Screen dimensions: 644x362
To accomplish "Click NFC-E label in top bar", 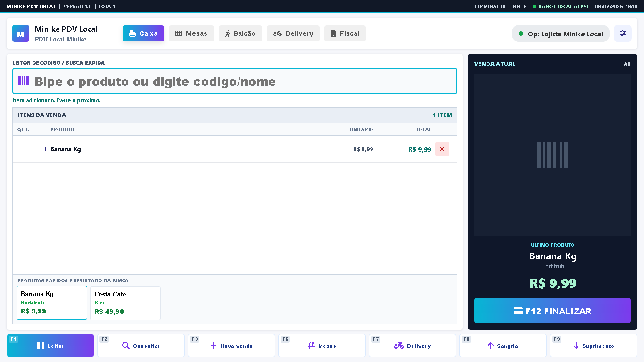I will click(x=519, y=7).
